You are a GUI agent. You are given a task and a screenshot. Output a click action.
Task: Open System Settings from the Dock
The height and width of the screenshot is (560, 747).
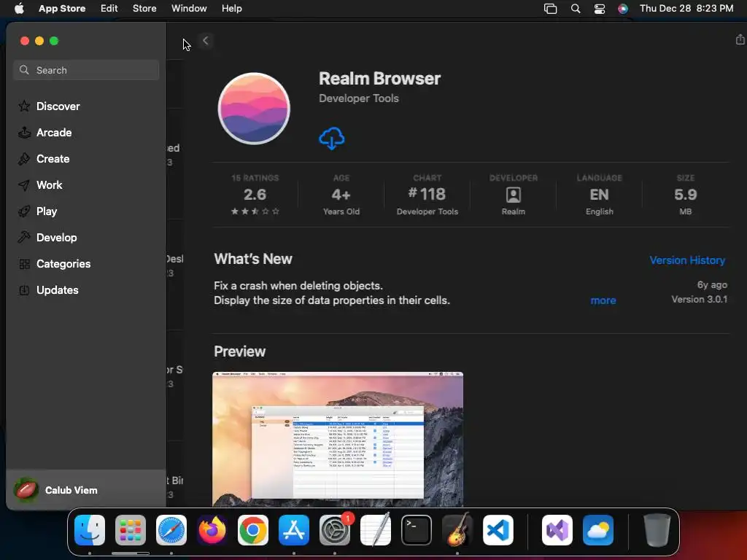[x=334, y=530]
